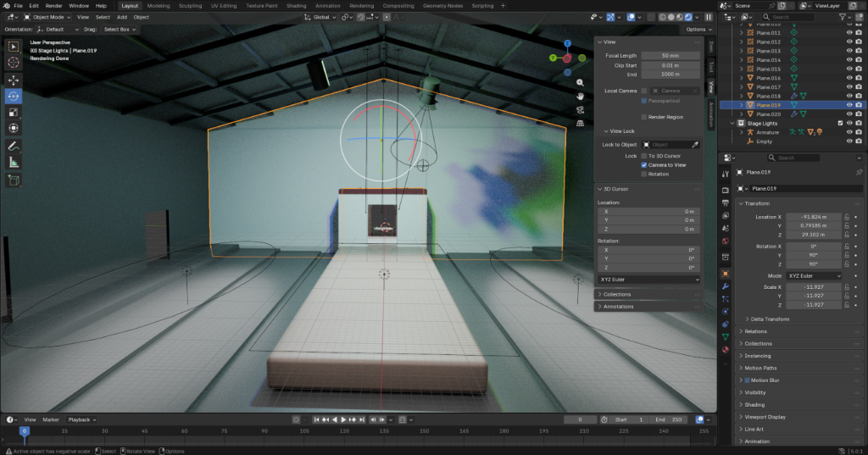
Task: Switch to the Shading workspace tab
Action: point(296,6)
